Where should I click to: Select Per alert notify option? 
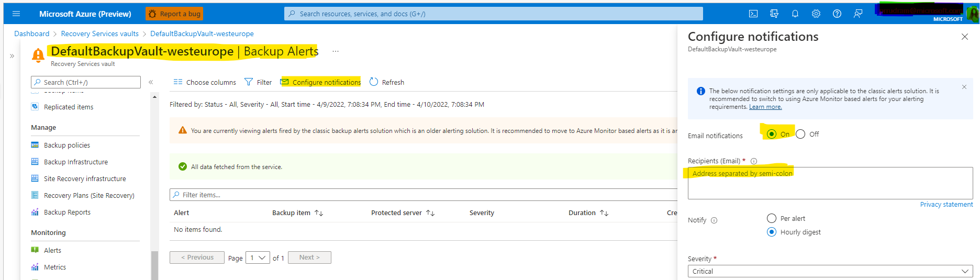tap(772, 218)
